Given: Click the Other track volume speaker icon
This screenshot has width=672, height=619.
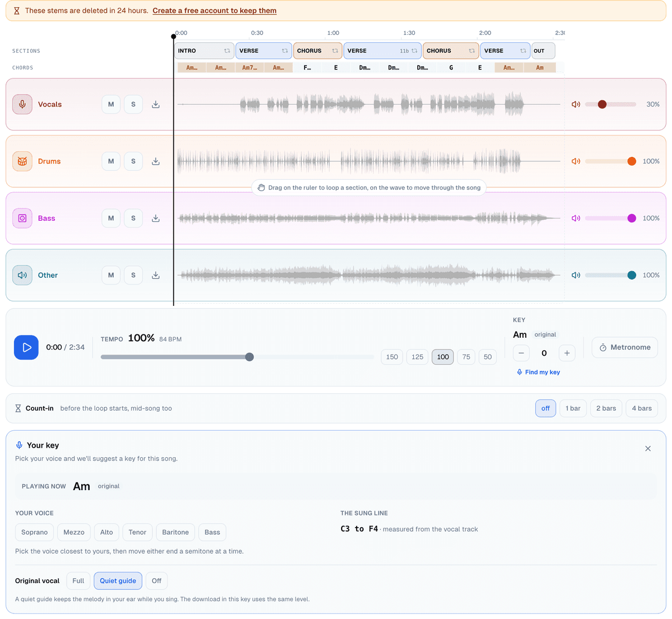Looking at the screenshot, I should click(x=576, y=275).
